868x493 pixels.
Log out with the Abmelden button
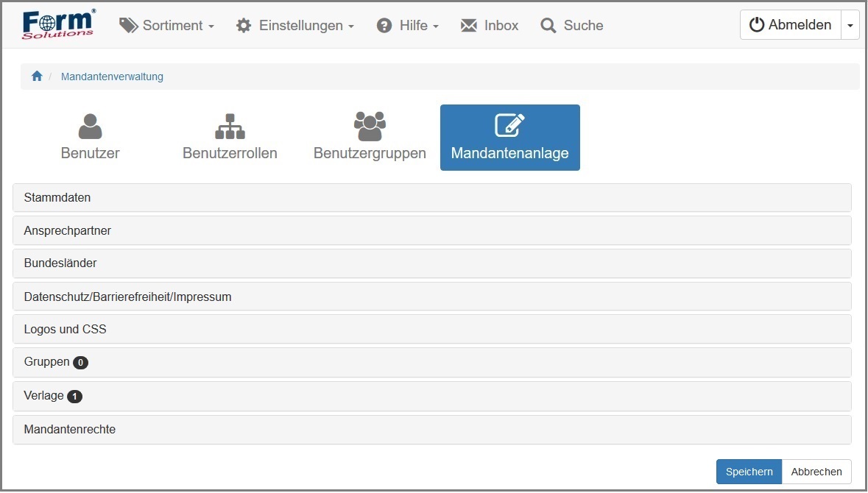(791, 25)
